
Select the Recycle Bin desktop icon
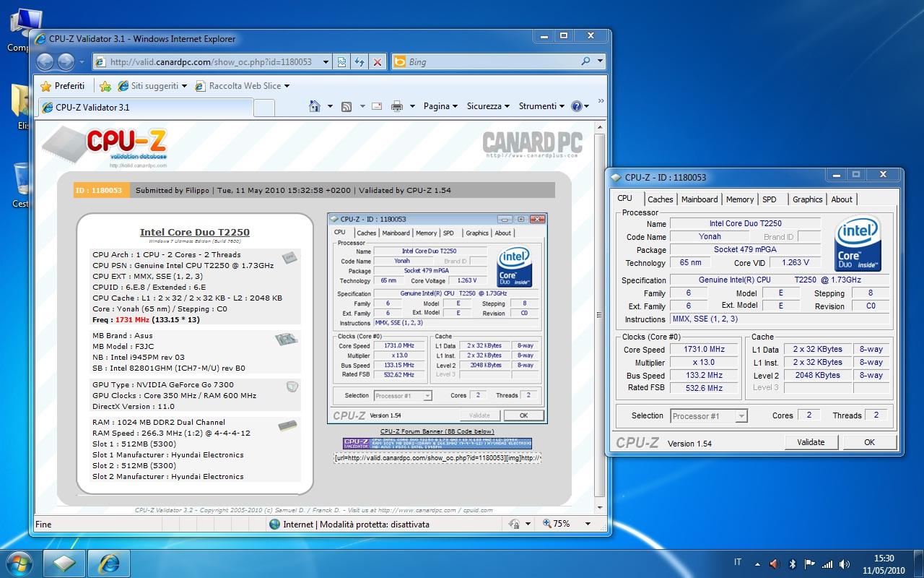coord(20,184)
